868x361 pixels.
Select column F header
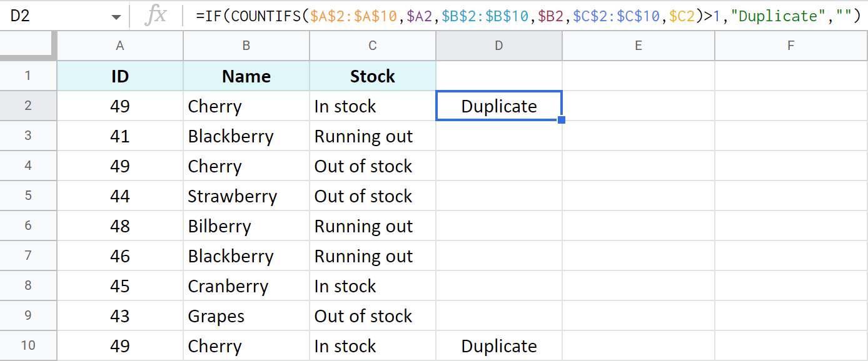coord(790,45)
